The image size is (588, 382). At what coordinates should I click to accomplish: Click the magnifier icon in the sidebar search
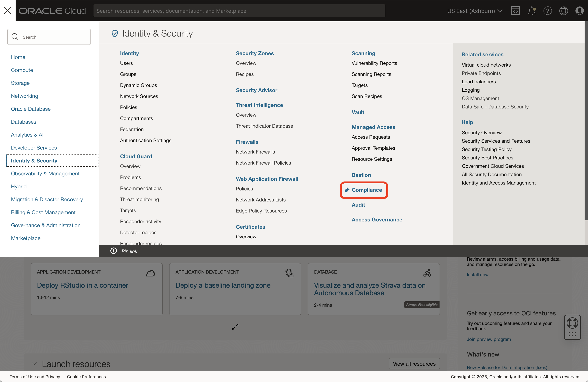tap(15, 37)
